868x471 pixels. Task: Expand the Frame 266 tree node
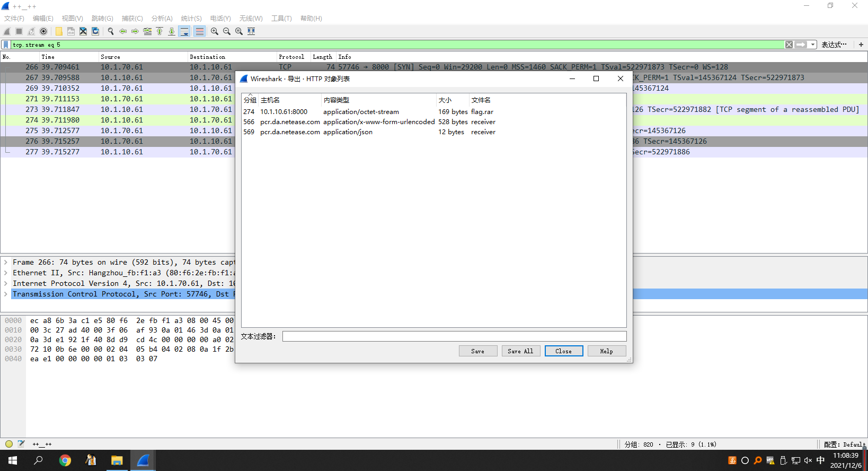coord(6,262)
